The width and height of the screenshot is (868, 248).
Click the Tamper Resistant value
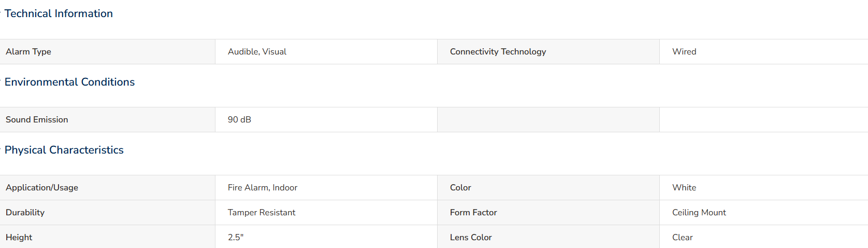coord(262,213)
